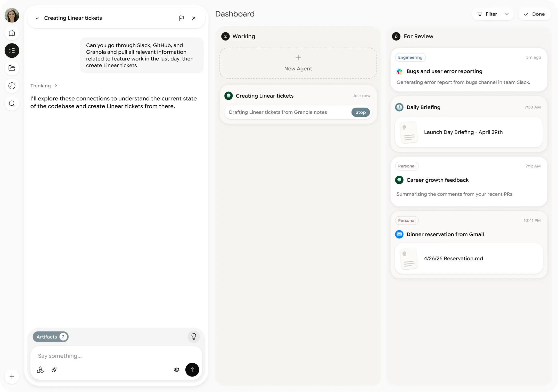Click the Filter dropdown chevron arrow
This screenshot has height=392, width=558.
(506, 14)
